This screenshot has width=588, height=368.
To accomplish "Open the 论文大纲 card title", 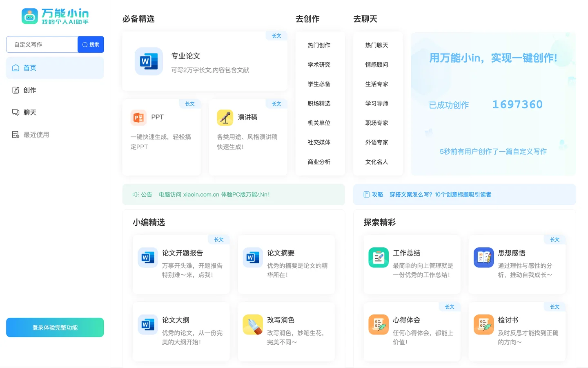I will [176, 320].
